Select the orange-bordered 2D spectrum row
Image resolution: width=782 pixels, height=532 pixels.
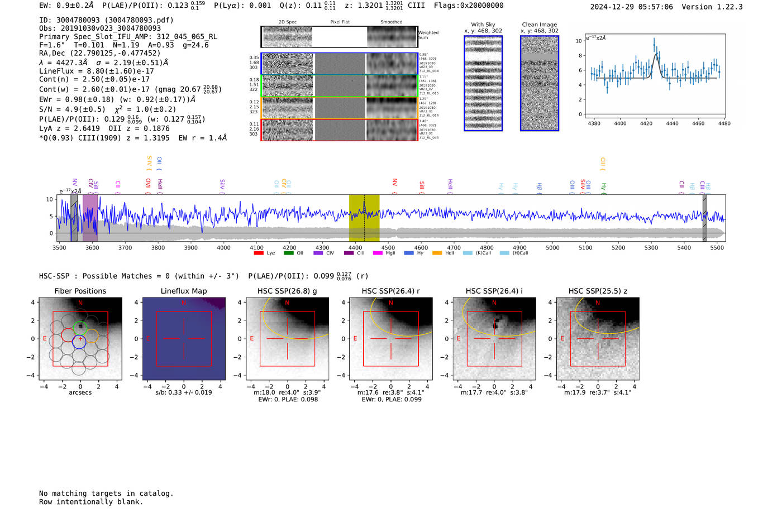pos(339,108)
